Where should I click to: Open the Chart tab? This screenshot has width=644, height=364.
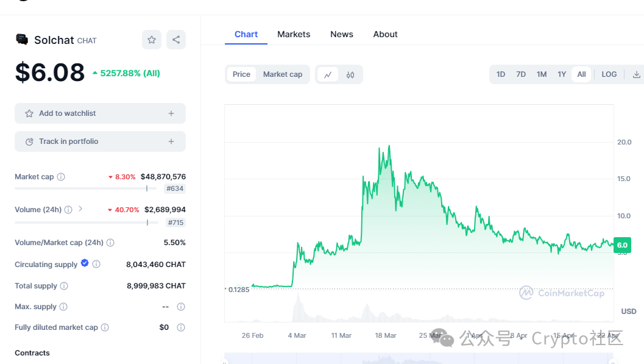pos(246,35)
